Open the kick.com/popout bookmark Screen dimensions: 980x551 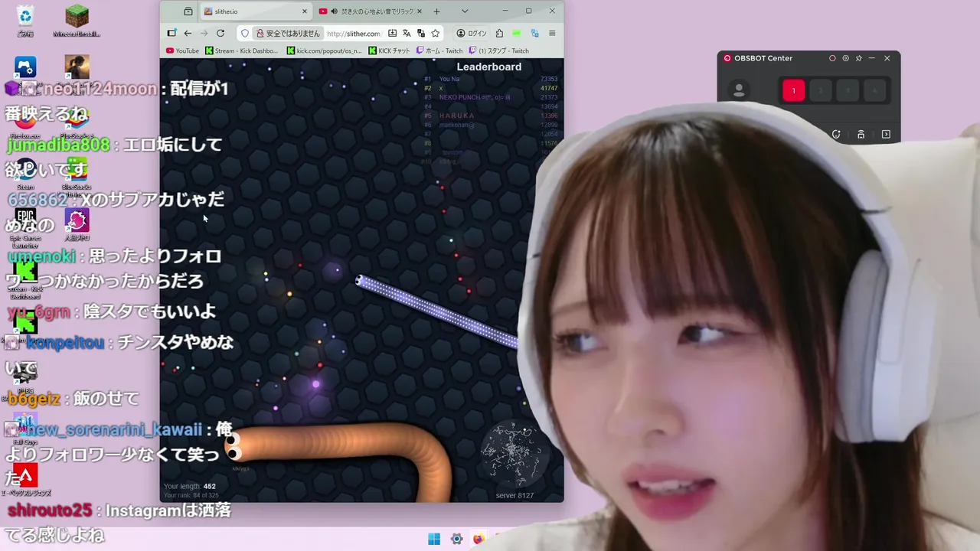tap(324, 51)
